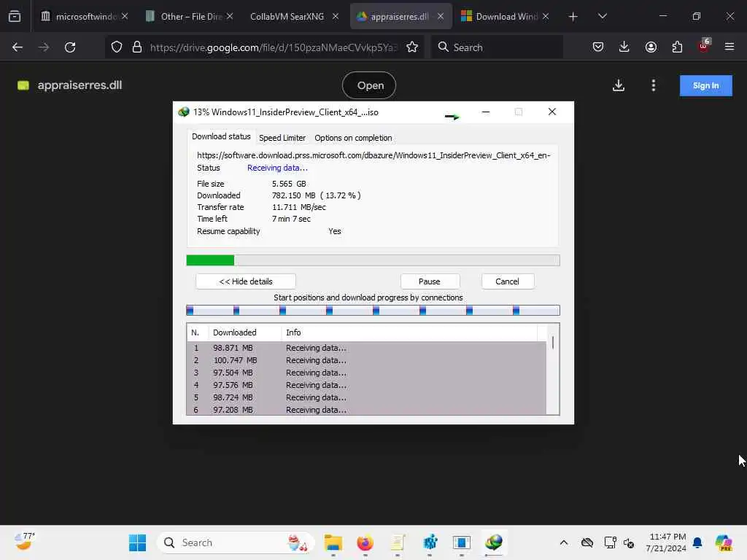Download appraiserres.dll from Google Drive

619,85
